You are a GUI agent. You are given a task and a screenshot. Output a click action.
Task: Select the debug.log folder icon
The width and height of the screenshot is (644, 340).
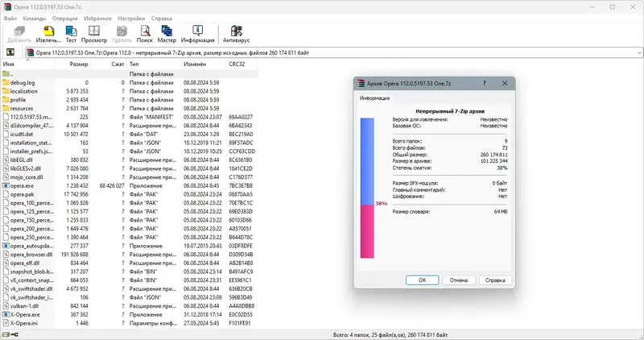tap(6, 83)
